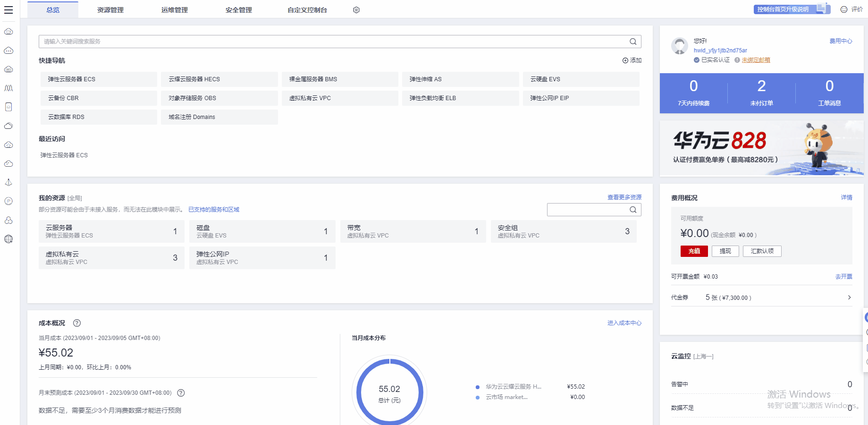
Task: Open Elastic Cloud Server ECS sidebar icon
Action: point(8,32)
